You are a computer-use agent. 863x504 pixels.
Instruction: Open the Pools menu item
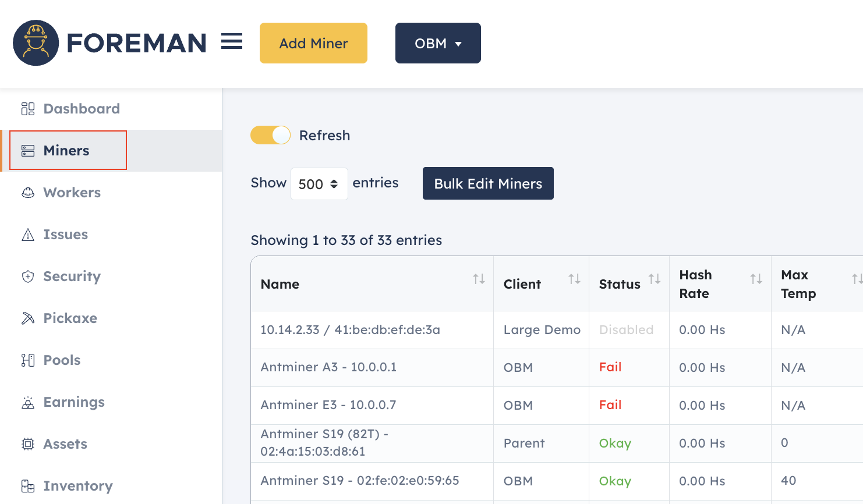coord(111,360)
